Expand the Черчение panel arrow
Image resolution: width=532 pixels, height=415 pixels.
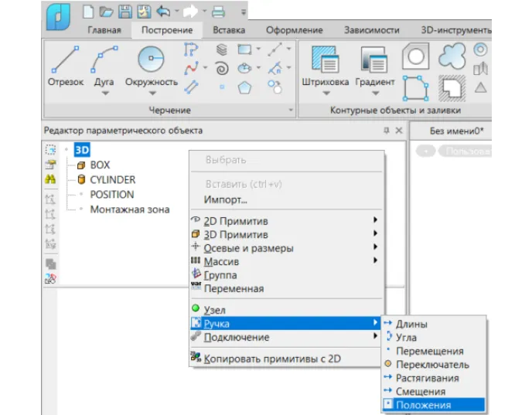(291, 110)
